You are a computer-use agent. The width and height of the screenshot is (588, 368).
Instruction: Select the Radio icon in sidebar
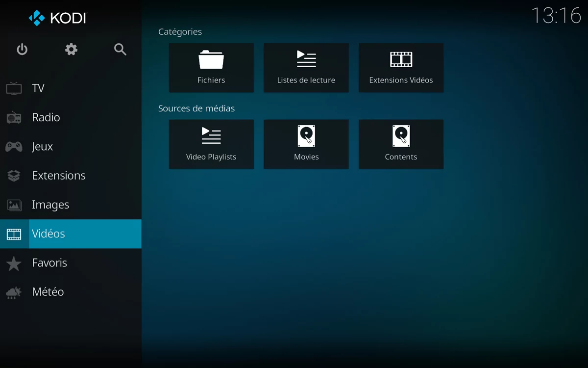click(14, 117)
